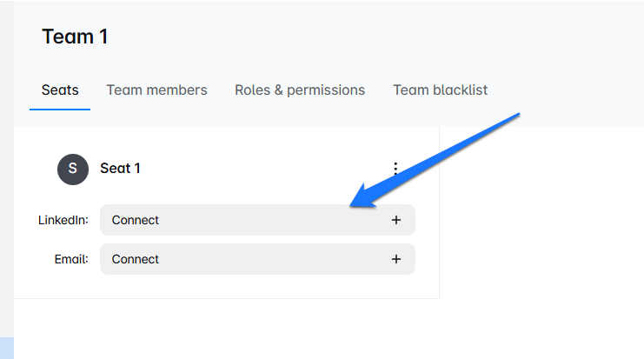Click the Team 1 page heading
Screen dimensions: 644x359
coord(75,37)
